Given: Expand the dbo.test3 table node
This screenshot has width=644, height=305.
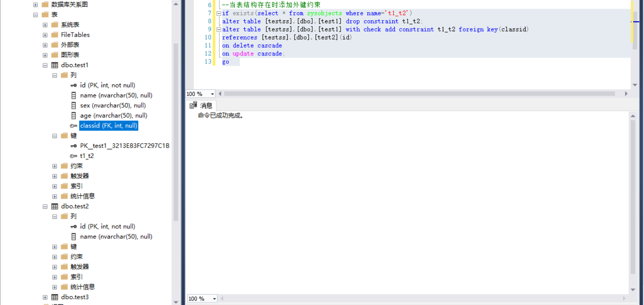Looking at the screenshot, I should click(x=45, y=297).
